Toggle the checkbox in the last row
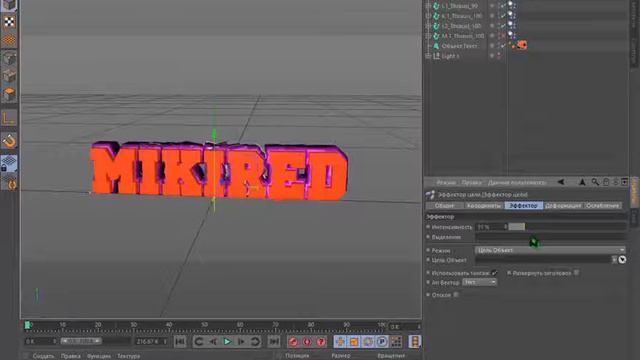The image size is (640, 360). pos(456,295)
